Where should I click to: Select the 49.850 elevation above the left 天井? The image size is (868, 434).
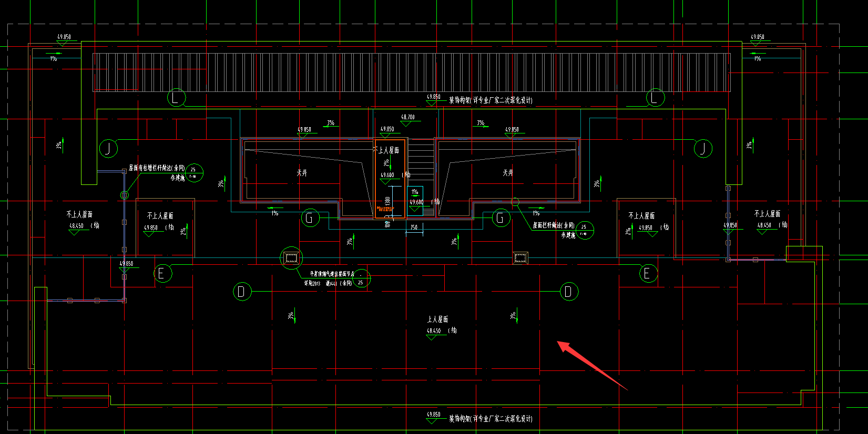[x=304, y=130]
